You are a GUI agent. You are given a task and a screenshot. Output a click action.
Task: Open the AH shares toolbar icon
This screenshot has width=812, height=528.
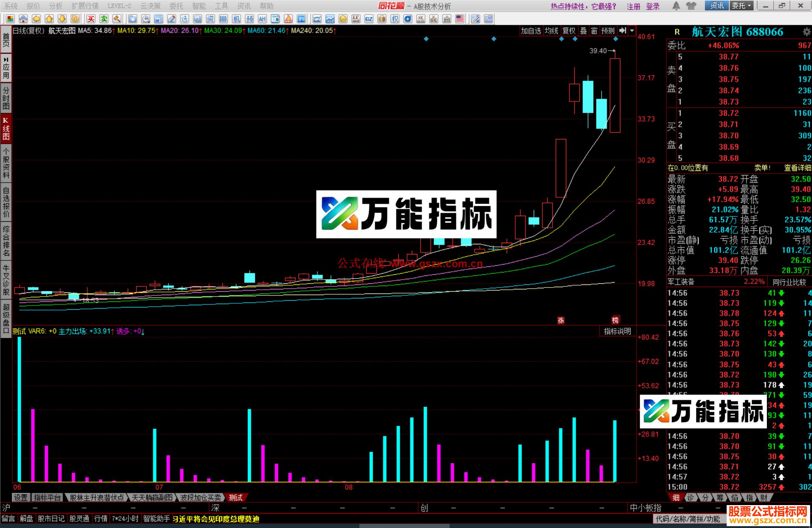point(262,19)
